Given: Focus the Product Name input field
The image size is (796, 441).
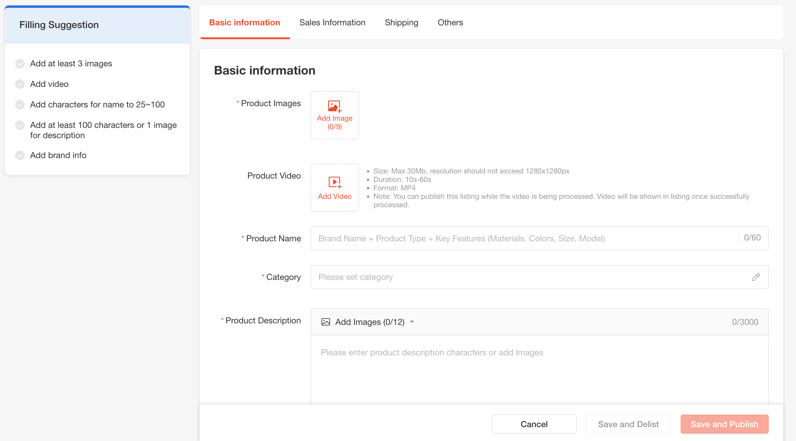Looking at the screenshot, I should [x=525, y=238].
